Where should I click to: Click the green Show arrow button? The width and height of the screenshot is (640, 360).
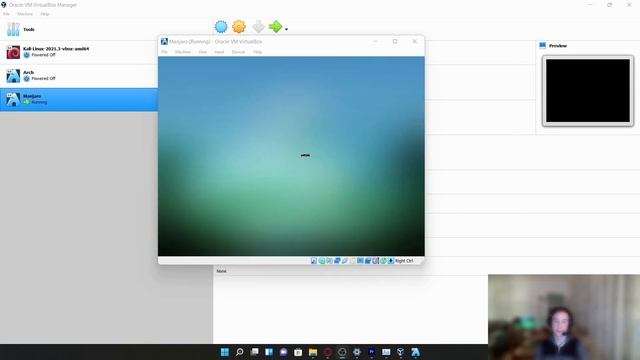tap(276, 27)
